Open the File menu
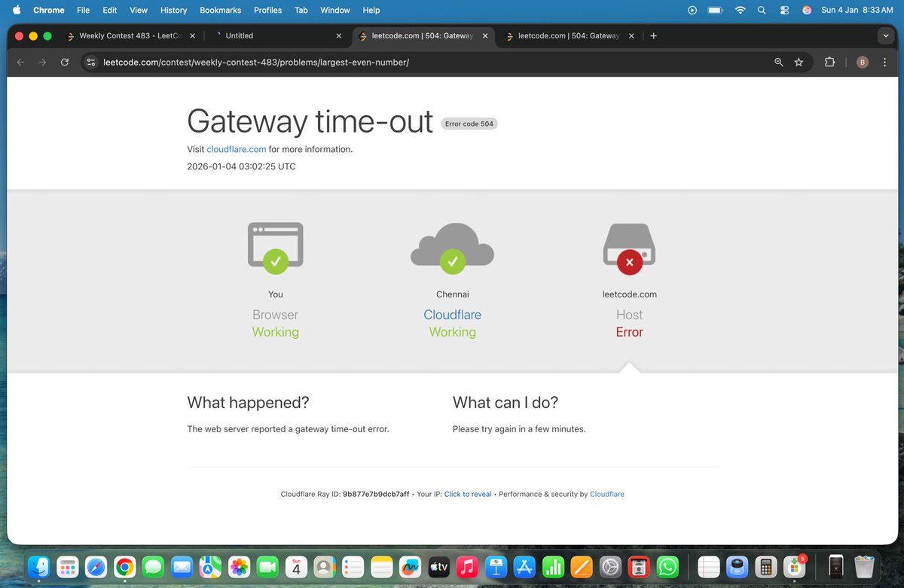Screen dimensions: 904x588 (x=83, y=11)
